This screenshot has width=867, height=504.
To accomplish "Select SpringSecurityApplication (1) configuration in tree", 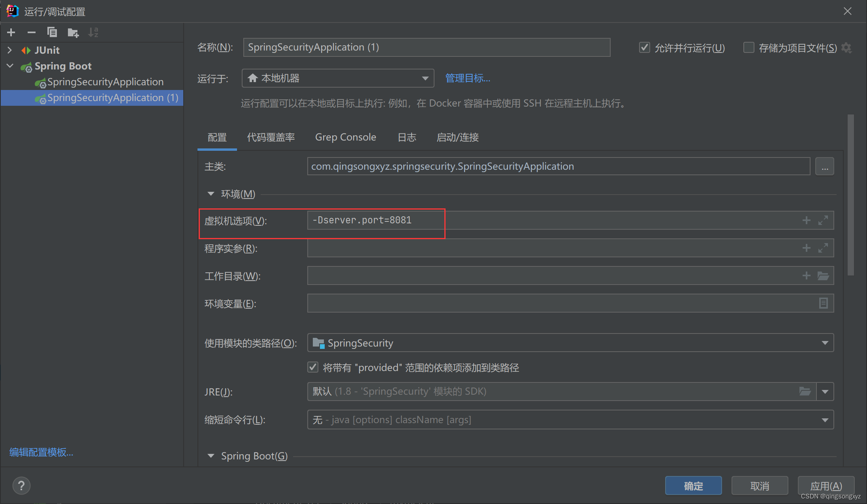I will pos(92,97).
